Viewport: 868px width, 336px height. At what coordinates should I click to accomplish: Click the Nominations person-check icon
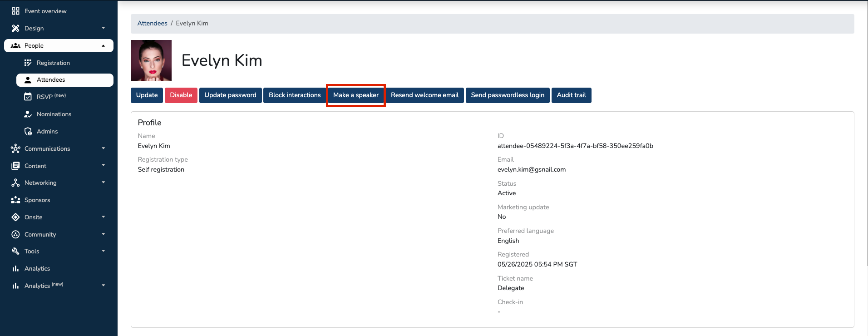click(x=28, y=114)
